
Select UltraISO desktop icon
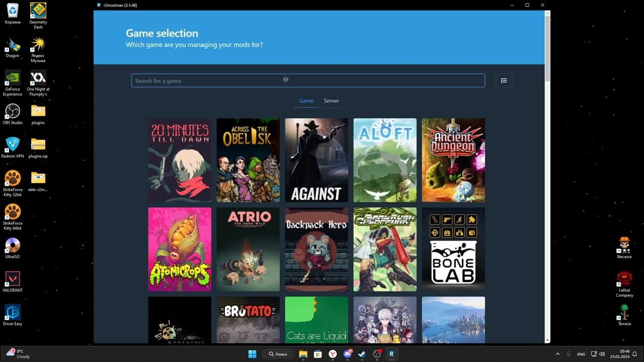point(13,248)
